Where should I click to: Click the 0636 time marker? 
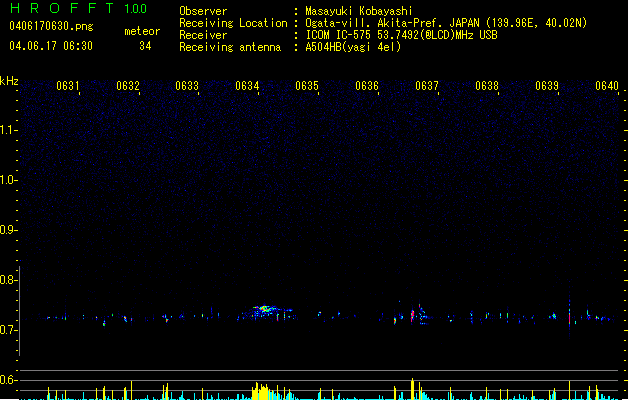pos(367,86)
